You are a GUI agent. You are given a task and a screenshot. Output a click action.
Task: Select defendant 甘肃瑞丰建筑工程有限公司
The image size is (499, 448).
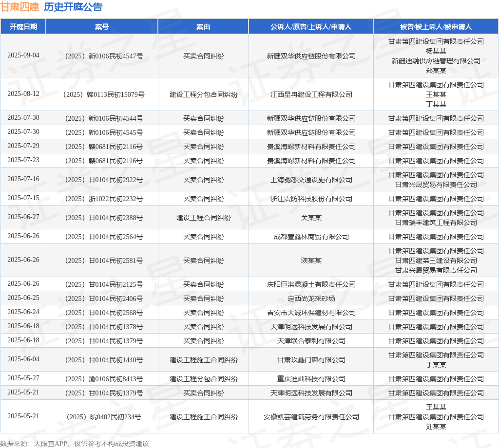[436, 223]
